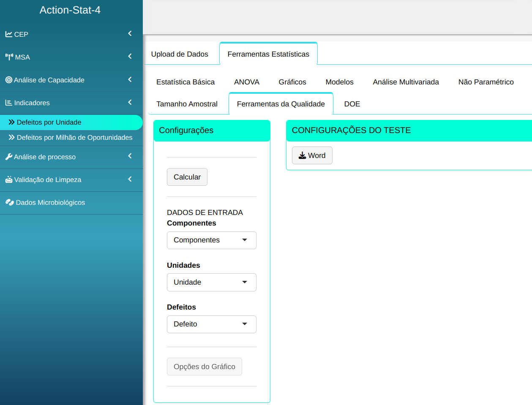Switch to the Upload de Dados tab
Screen dimensions: 532x405
pyautogui.click(x=180, y=54)
